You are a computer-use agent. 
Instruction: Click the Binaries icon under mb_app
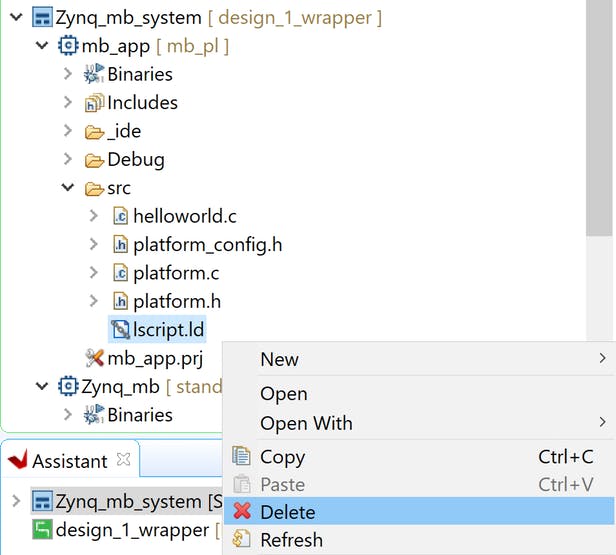click(94, 74)
